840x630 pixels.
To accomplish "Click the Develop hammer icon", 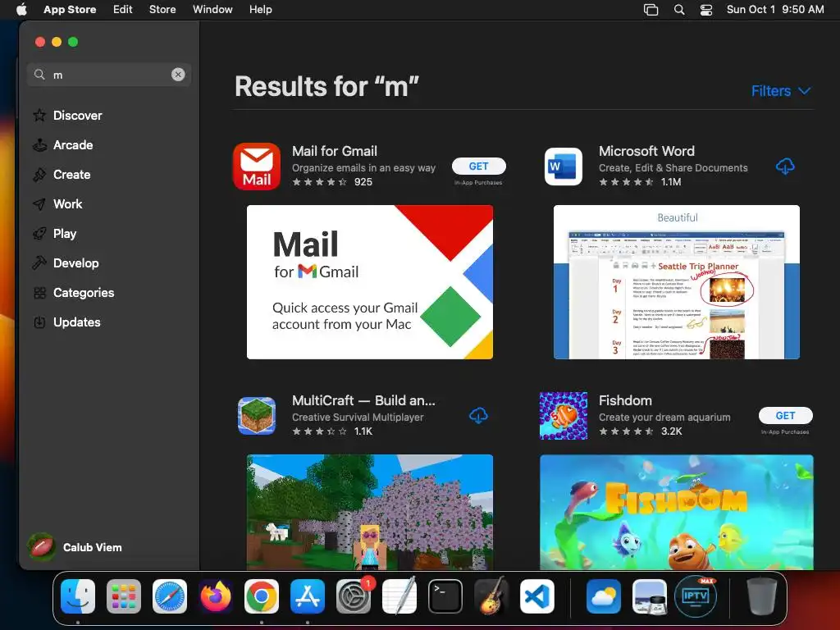I will pos(39,263).
